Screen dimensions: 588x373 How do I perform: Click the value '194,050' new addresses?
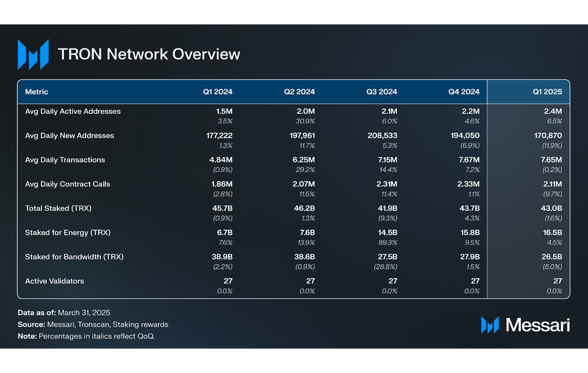click(465, 136)
